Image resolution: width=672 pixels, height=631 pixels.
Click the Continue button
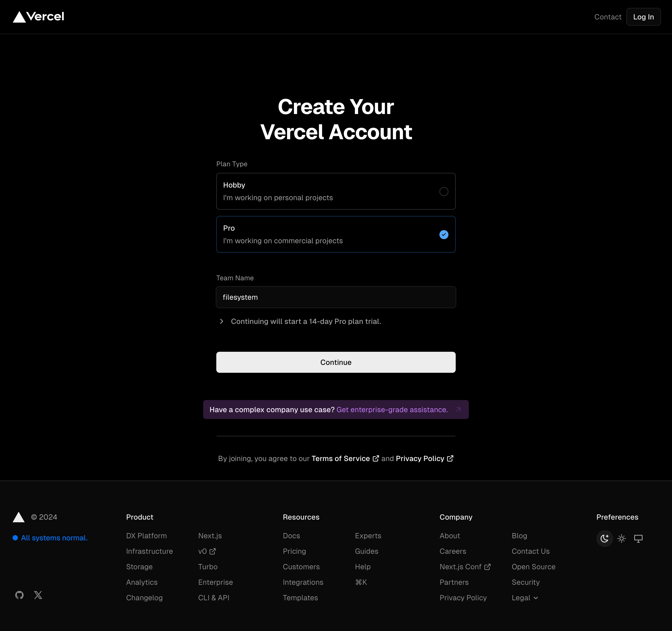click(x=336, y=362)
